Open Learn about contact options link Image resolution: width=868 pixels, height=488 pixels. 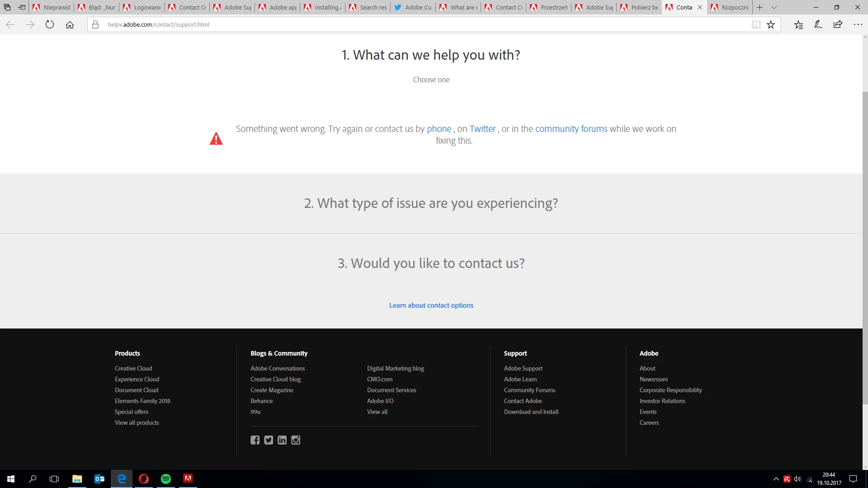point(431,305)
